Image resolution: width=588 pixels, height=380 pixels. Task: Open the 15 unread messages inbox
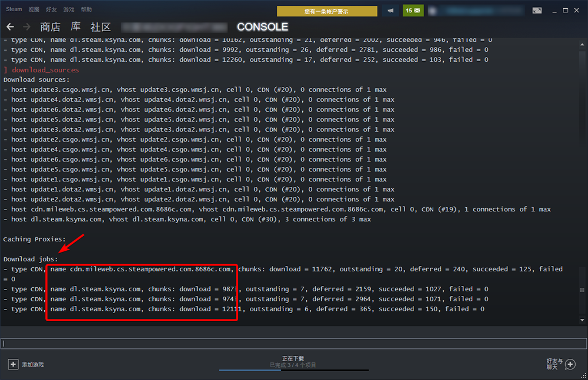click(413, 11)
